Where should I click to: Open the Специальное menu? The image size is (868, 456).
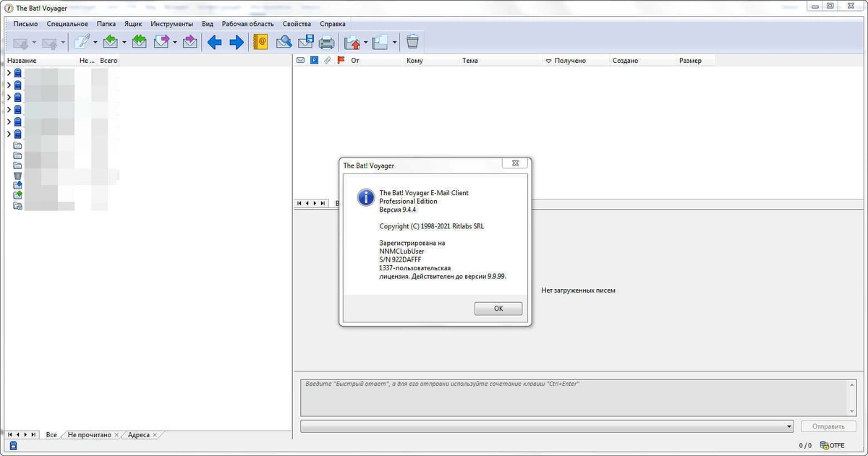coord(67,24)
